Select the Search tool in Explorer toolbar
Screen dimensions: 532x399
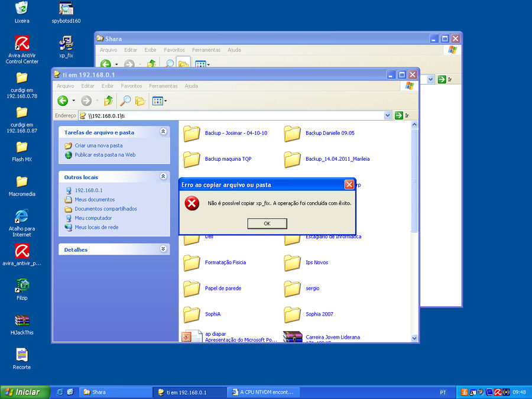point(125,100)
